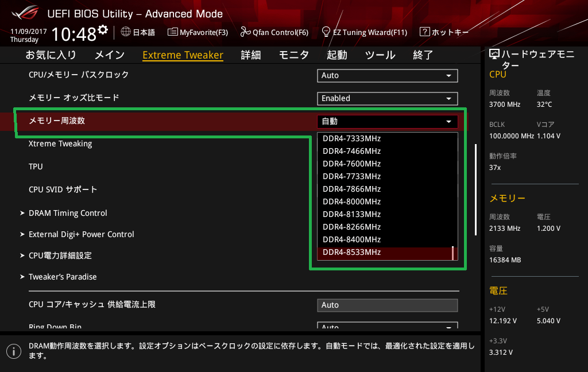Click the Qfan Control fan icon

[x=245, y=32]
